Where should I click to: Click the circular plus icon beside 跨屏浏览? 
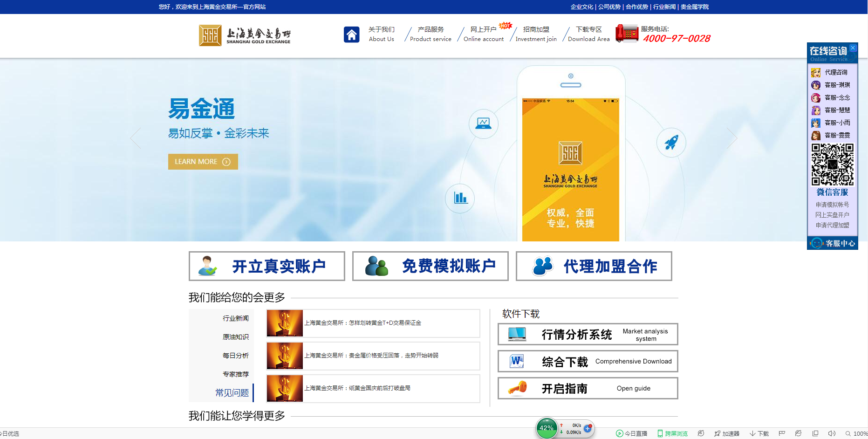pos(701,433)
